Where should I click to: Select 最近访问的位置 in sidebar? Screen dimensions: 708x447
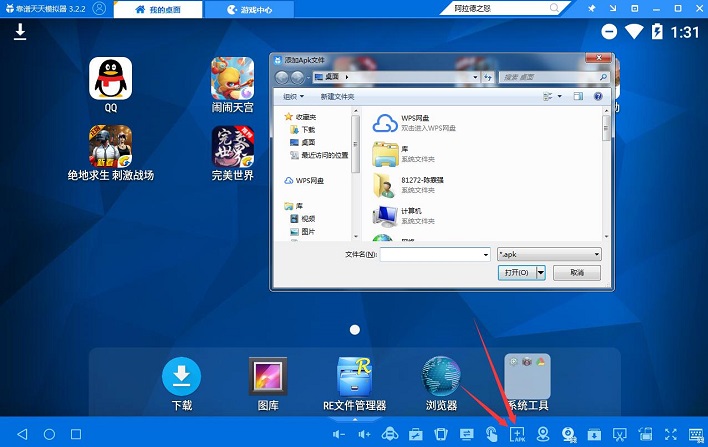319,155
